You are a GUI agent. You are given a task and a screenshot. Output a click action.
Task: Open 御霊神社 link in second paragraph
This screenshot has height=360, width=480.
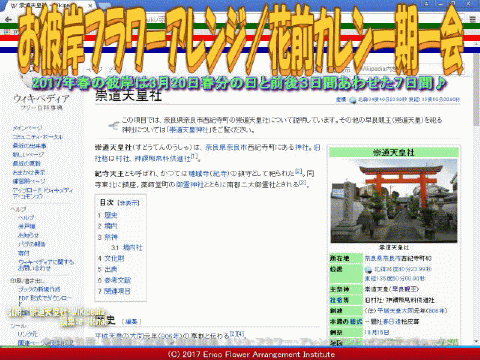coord(190,184)
